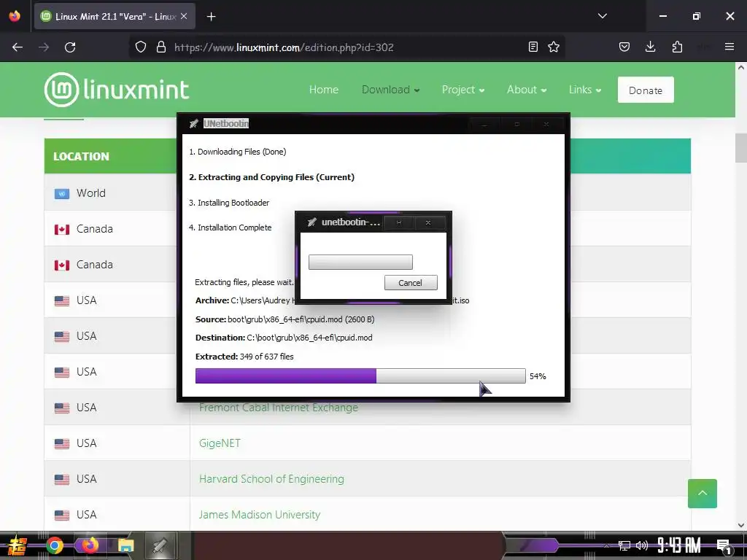The height and width of the screenshot is (560, 747).
Task: Click the green scroll-to-top button
Action: 703,494
